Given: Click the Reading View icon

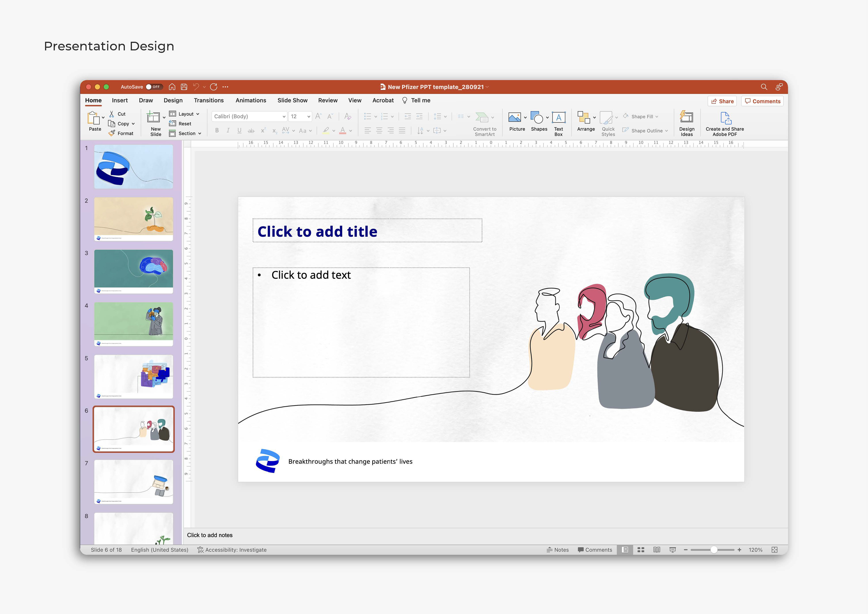Looking at the screenshot, I should click(x=657, y=550).
